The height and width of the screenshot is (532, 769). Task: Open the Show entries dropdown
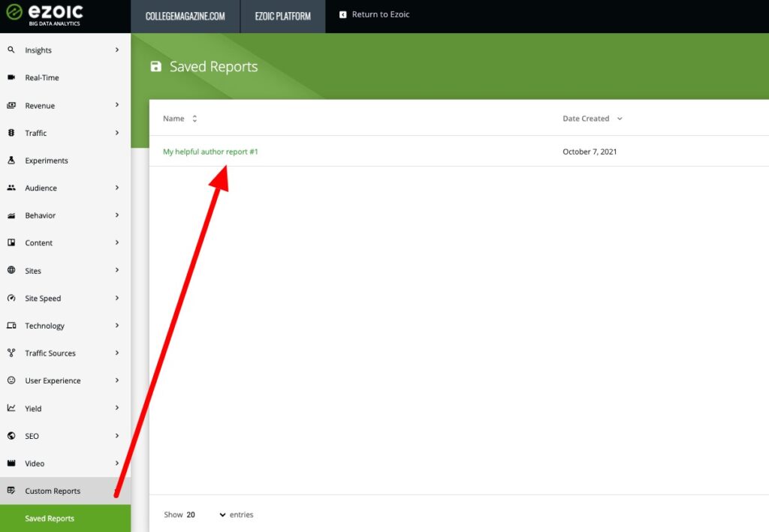(206, 515)
